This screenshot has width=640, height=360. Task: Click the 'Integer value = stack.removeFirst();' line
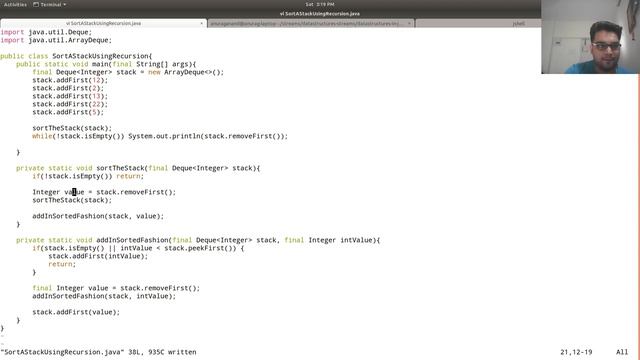tap(104, 192)
